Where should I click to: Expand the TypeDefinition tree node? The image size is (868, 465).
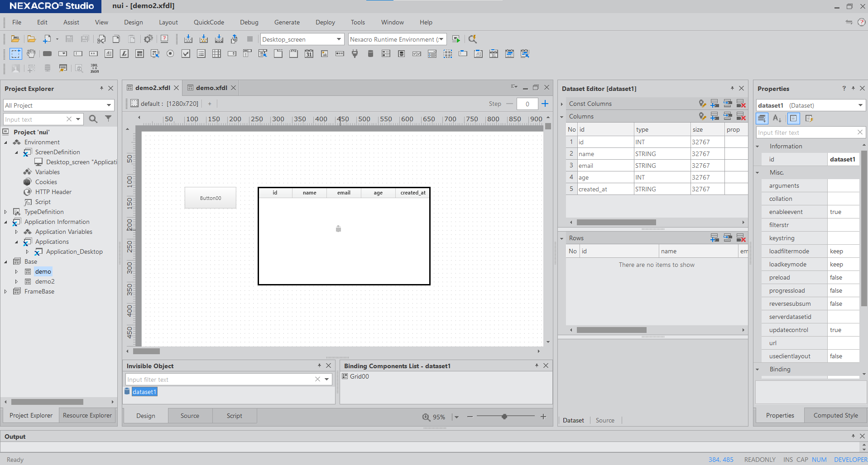pyautogui.click(x=5, y=212)
